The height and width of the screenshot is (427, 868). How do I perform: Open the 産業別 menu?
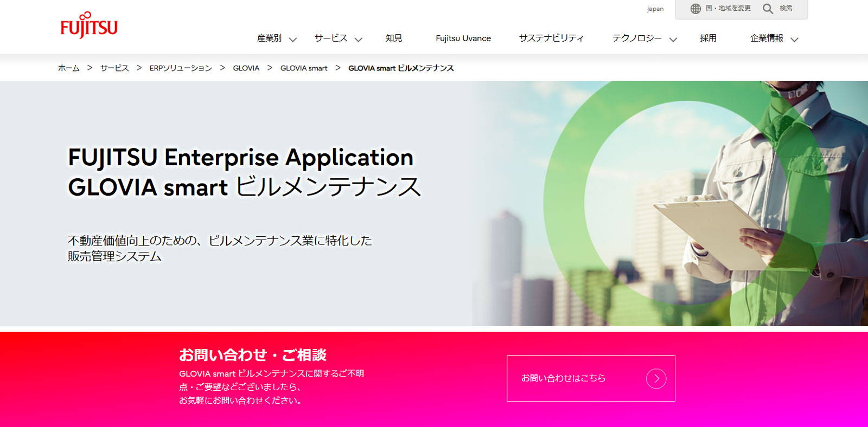tap(269, 38)
